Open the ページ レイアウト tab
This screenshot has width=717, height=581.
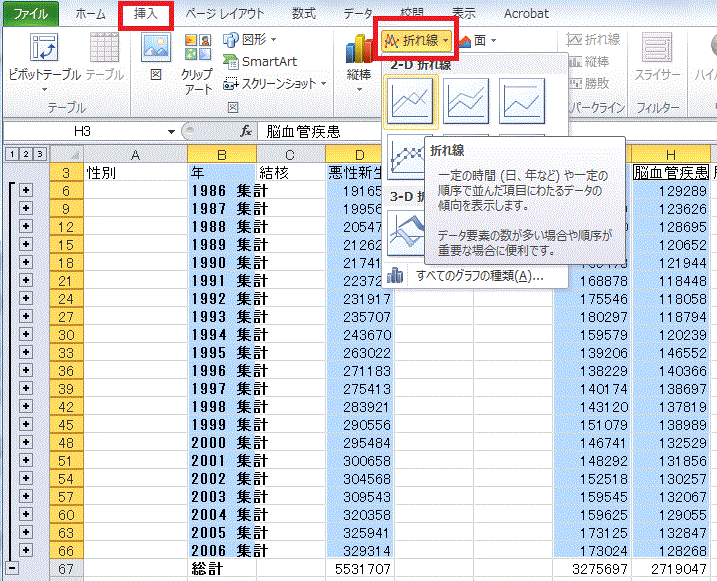[x=225, y=14]
